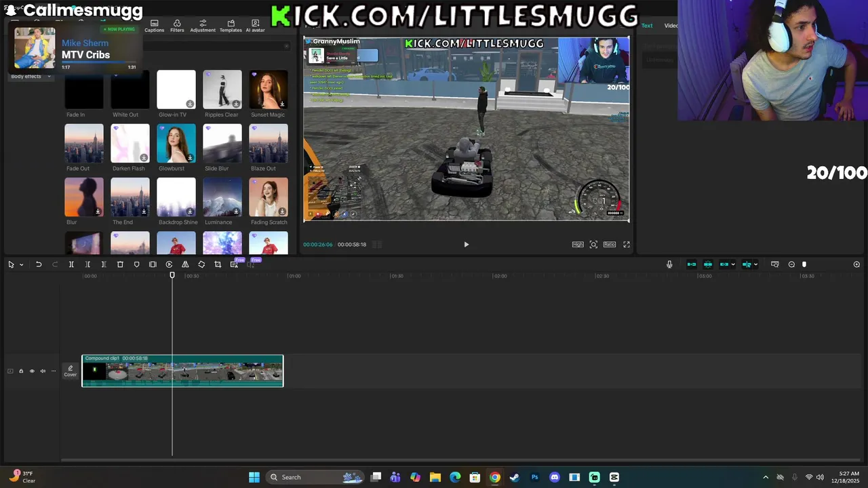Image resolution: width=868 pixels, height=488 pixels.
Task: Click the reverse playback toolbar icon
Action: [x=169, y=264]
